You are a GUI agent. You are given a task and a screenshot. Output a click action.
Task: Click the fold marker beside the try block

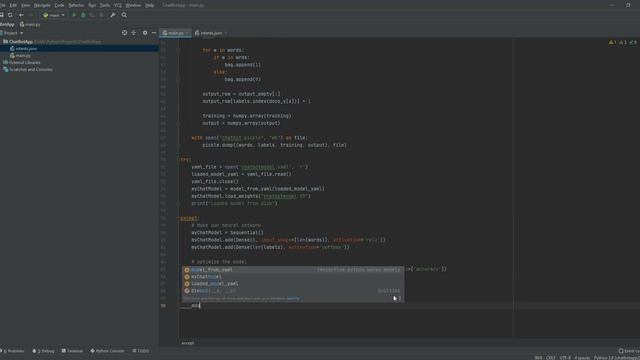(x=179, y=160)
